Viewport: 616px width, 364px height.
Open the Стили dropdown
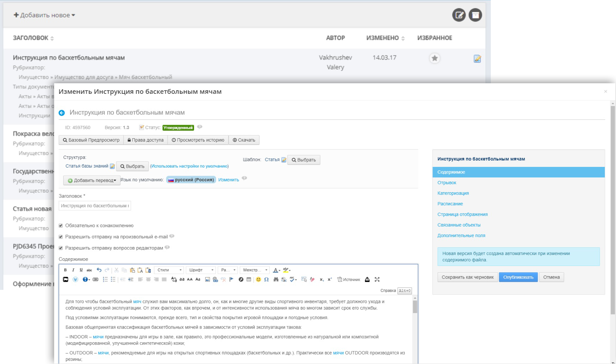[169, 270]
